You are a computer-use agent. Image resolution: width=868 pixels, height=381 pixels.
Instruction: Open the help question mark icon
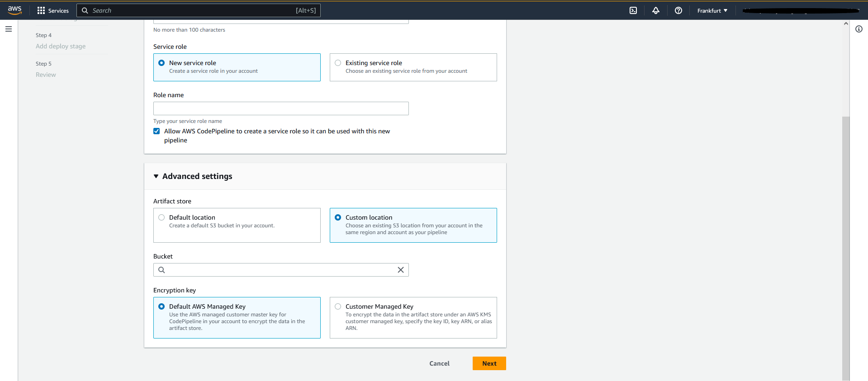click(678, 10)
